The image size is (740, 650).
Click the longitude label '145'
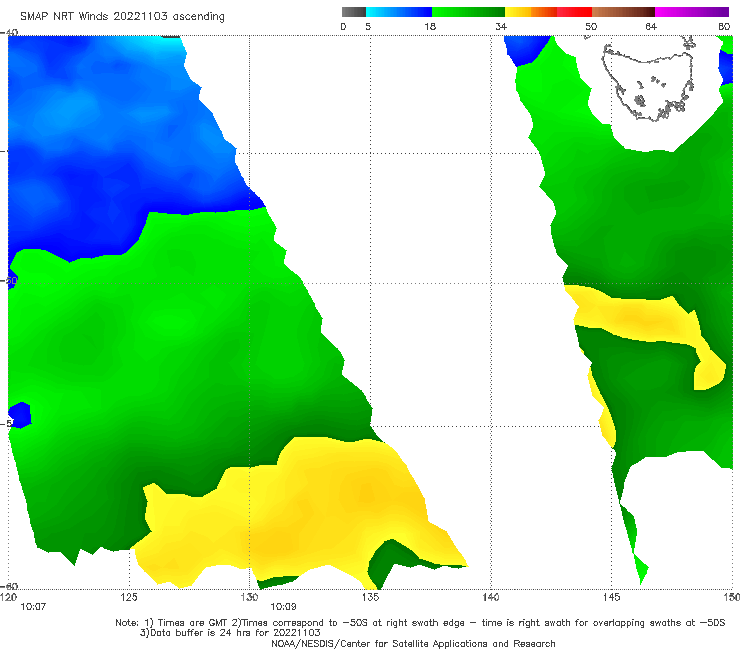tap(612, 597)
